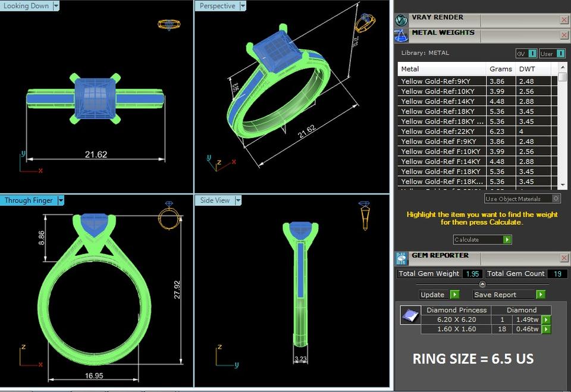Click the orange ring icon in Side View
Image resolution: width=571 pixels, height=392 pixels.
click(364, 216)
